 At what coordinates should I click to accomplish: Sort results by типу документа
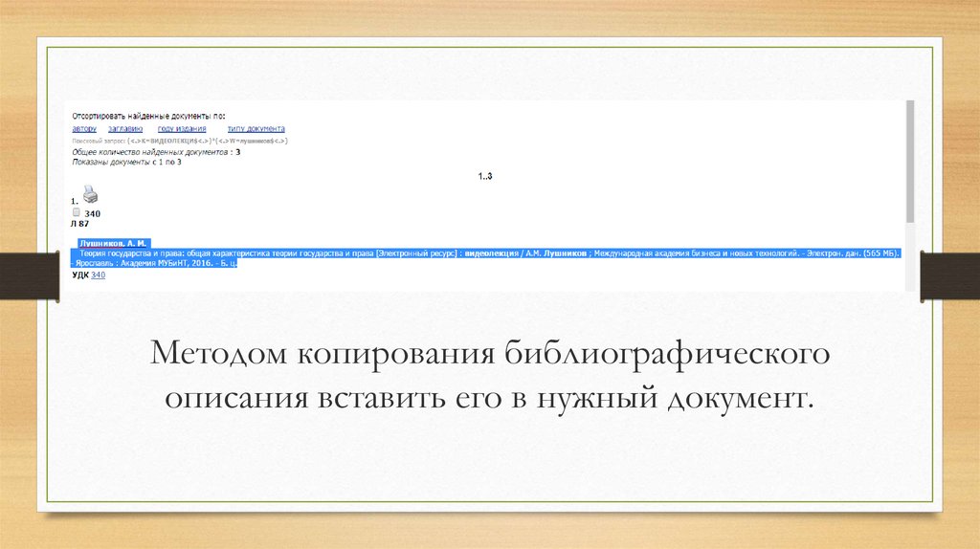256,128
